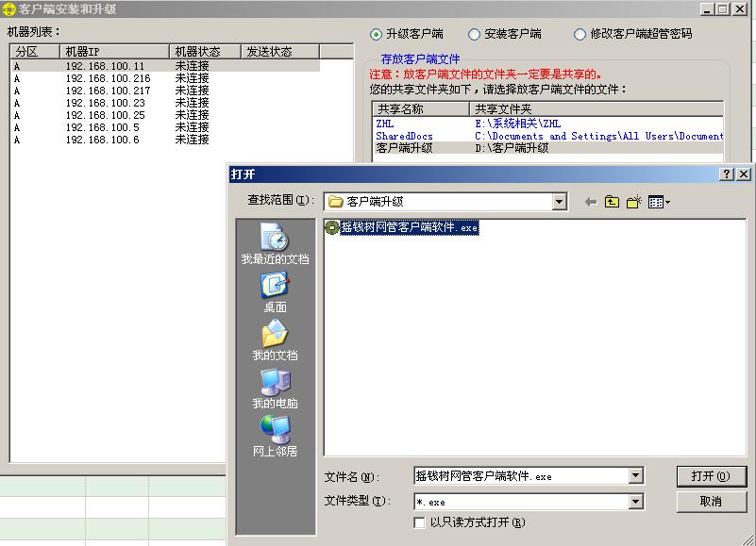Expand the 查找范围 folder dropdown
The width and height of the screenshot is (756, 546).
[x=559, y=202]
